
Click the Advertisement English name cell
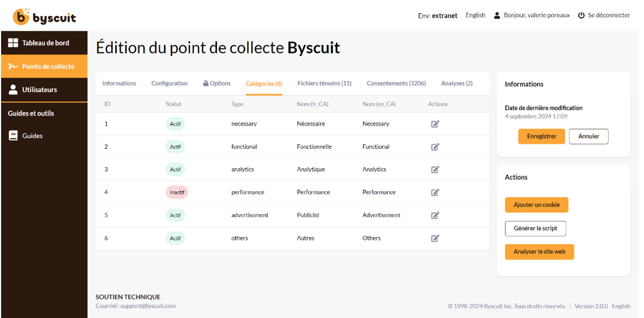tap(382, 215)
